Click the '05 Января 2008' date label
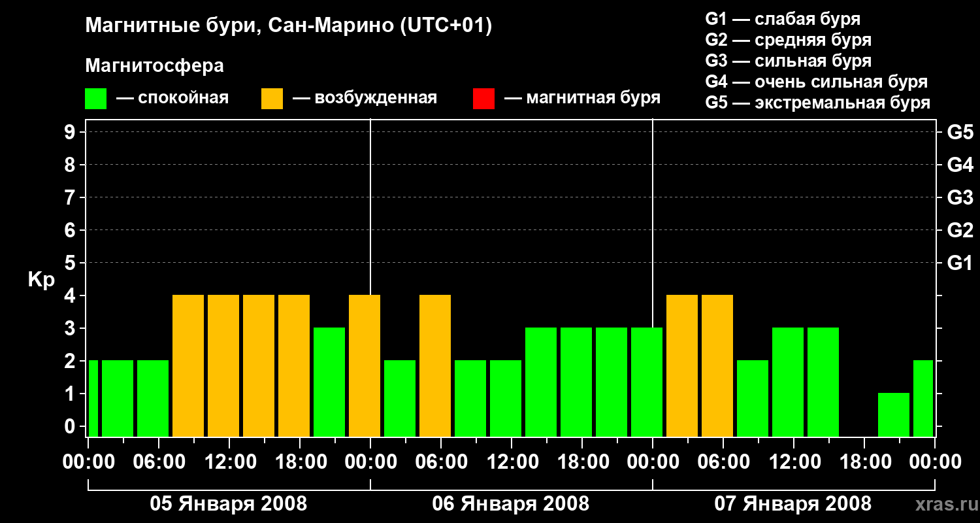The width and height of the screenshot is (980, 523). point(229,504)
